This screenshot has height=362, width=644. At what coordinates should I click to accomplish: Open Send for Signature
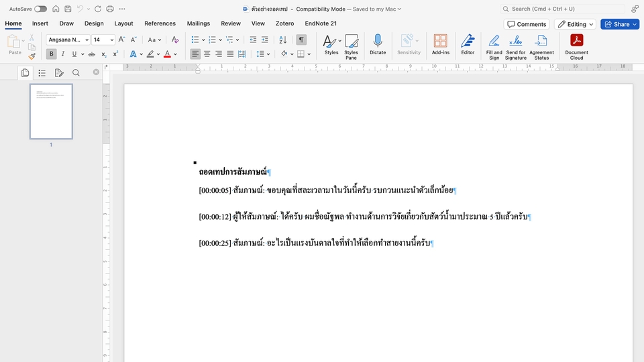(515, 47)
